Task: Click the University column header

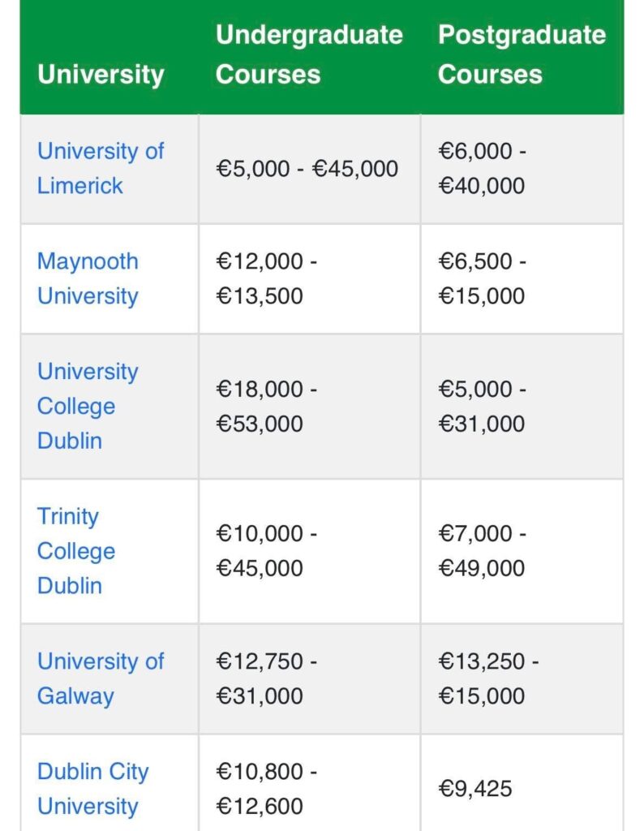Action: coord(101,74)
